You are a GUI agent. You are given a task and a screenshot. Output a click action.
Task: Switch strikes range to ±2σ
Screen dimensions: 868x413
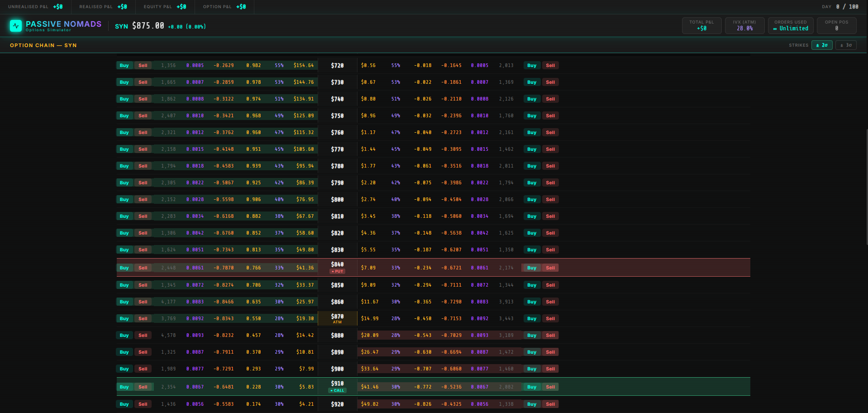pos(822,45)
